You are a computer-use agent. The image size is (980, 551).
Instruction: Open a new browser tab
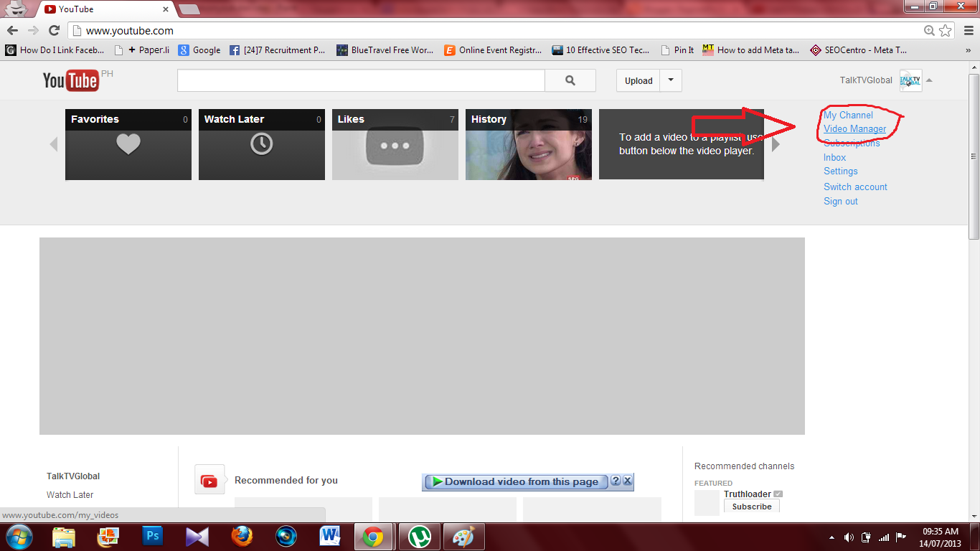tap(189, 9)
